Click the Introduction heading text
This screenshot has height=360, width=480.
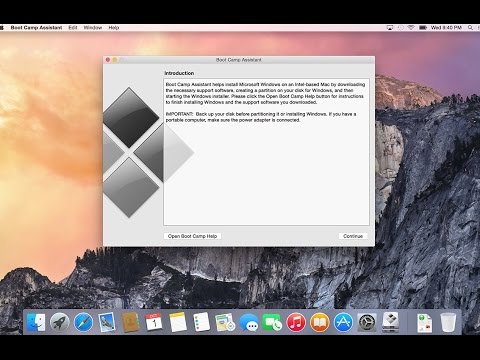pos(179,73)
